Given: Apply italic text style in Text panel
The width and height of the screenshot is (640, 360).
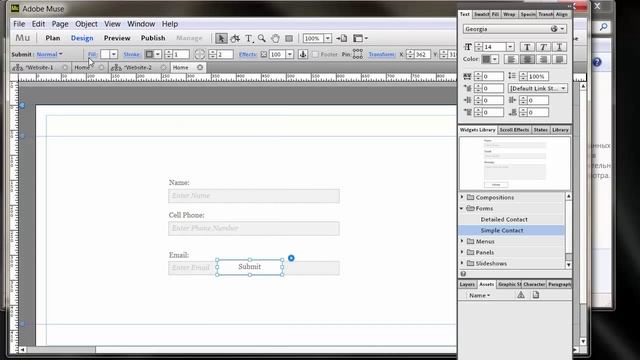Looking at the screenshot, I should [543, 47].
